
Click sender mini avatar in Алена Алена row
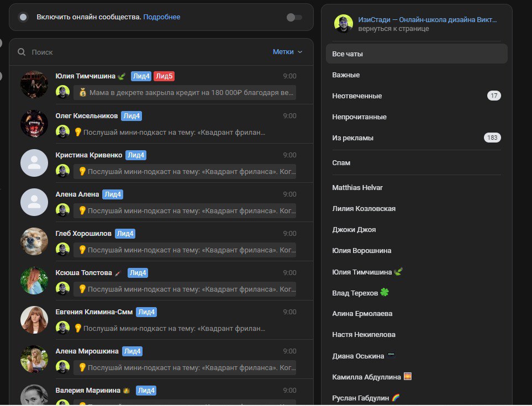[63, 210]
